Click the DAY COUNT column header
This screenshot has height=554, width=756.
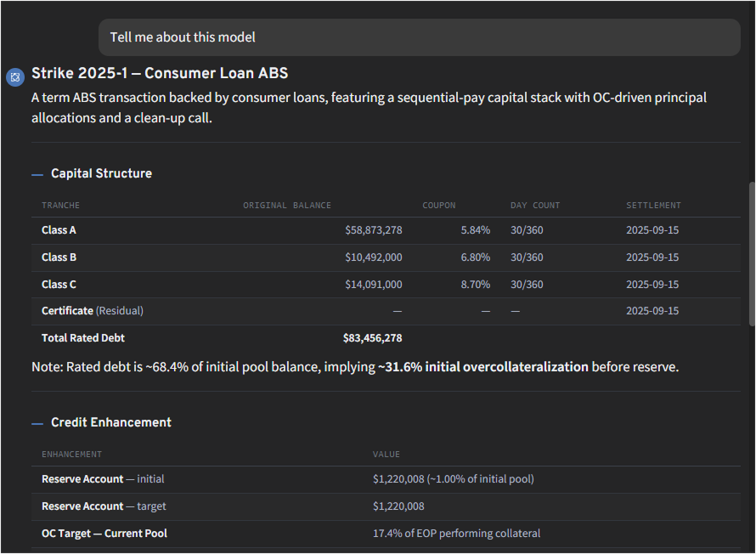pyautogui.click(x=535, y=206)
